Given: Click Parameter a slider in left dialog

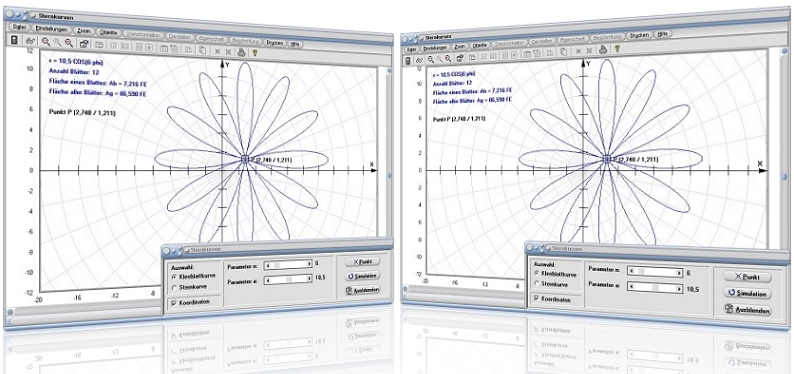Looking at the screenshot, I should [289, 278].
